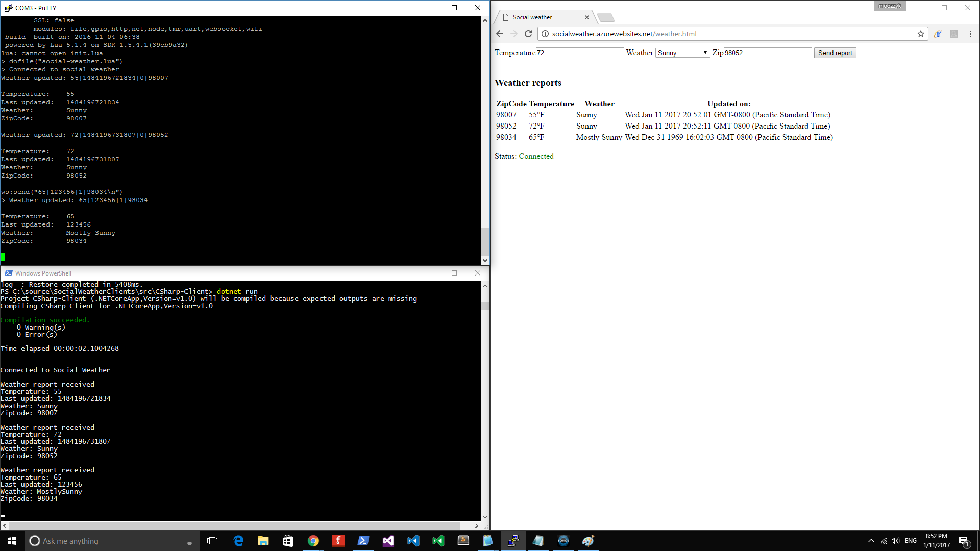
Task: Bookmark this page with the star icon
Action: coord(920,34)
